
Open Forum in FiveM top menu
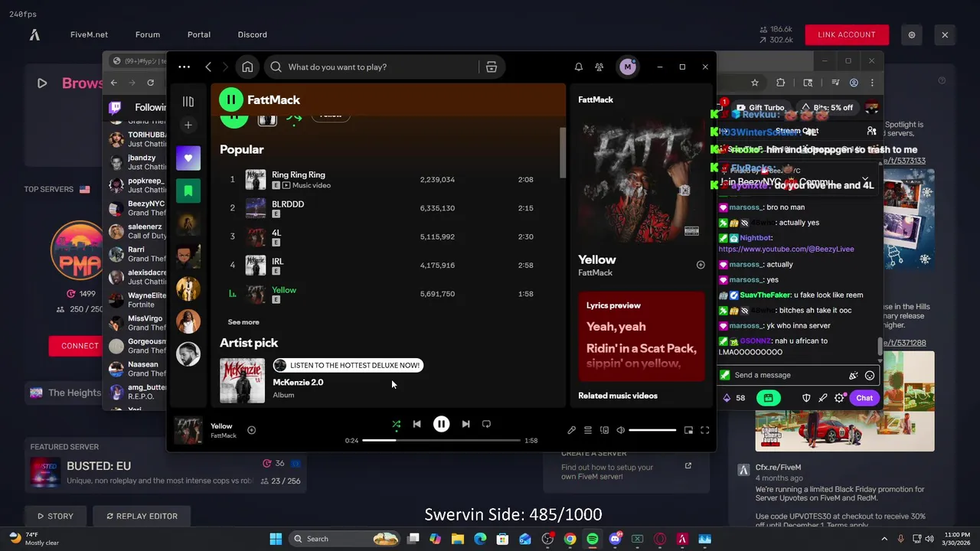148,34
